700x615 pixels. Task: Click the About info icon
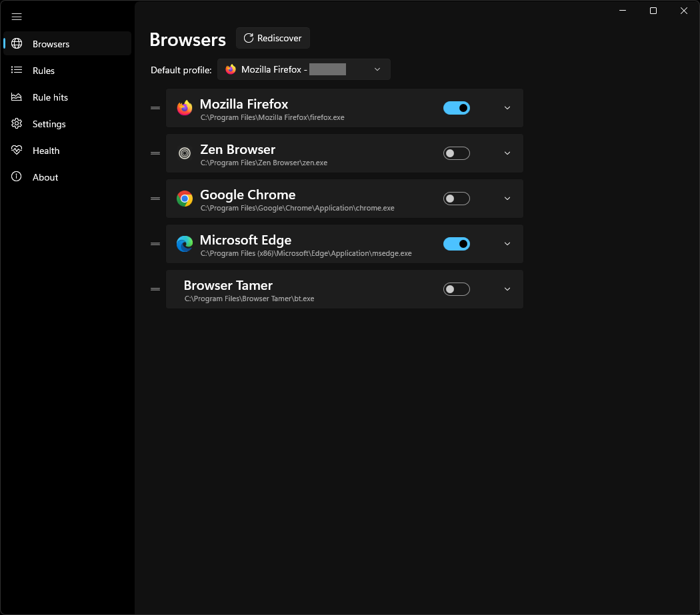pos(17,177)
